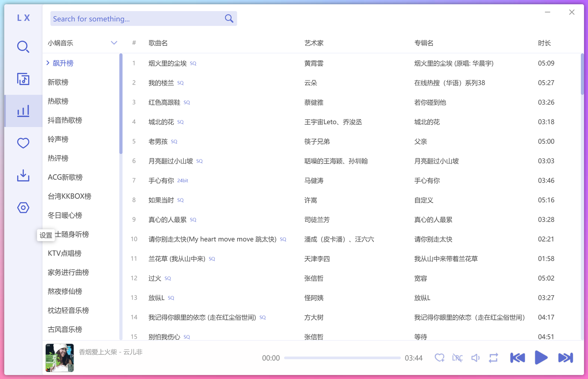The image size is (588, 379).
Task: Toggle the loop playback mode button
Action: [494, 358]
